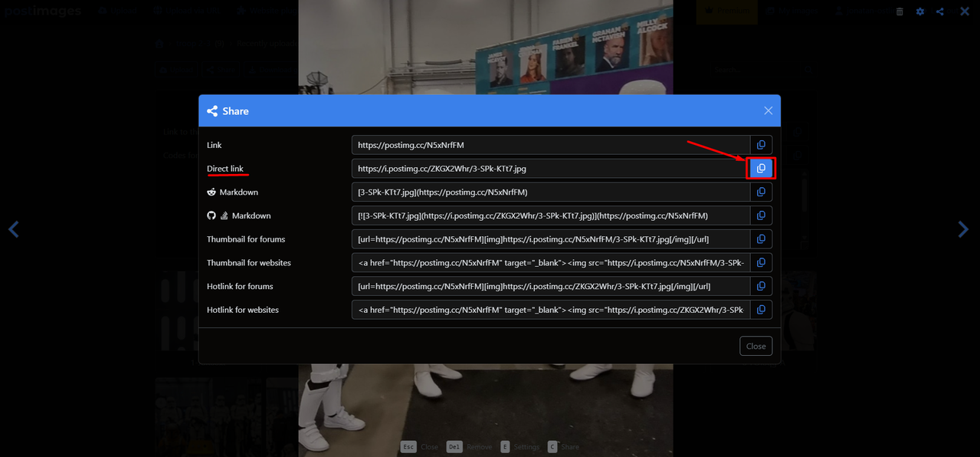This screenshot has height=457, width=980.
Task: Click the share icon in the viewer toolbar
Action: coord(940,12)
